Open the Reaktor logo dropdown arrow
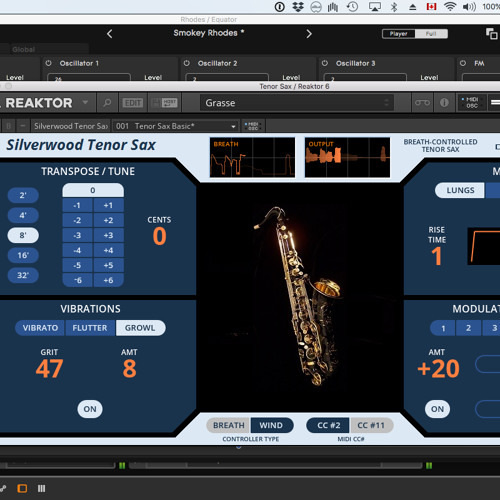Screen dimensions: 500x500 [x=85, y=102]
